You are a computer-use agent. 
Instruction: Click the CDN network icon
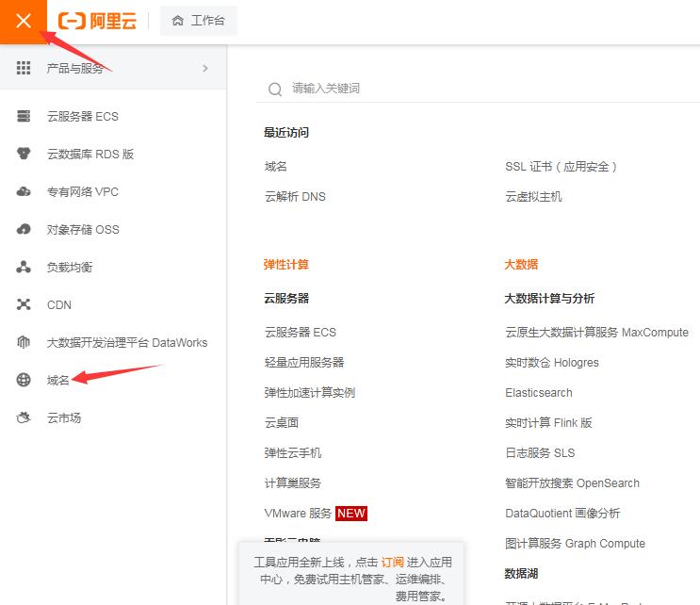coord(24,304)
